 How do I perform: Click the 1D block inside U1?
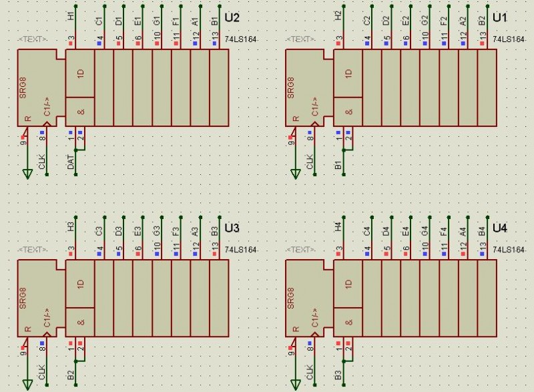348,73
